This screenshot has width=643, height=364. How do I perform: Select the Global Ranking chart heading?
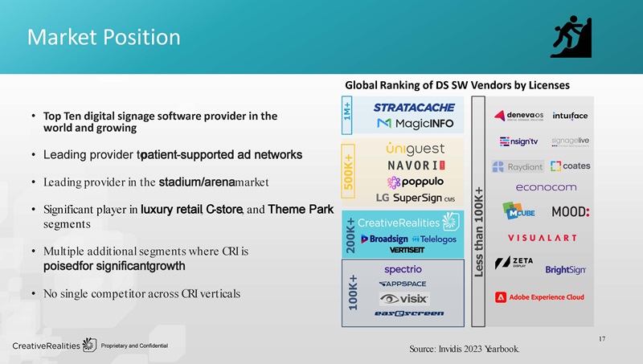coord(457,85)
